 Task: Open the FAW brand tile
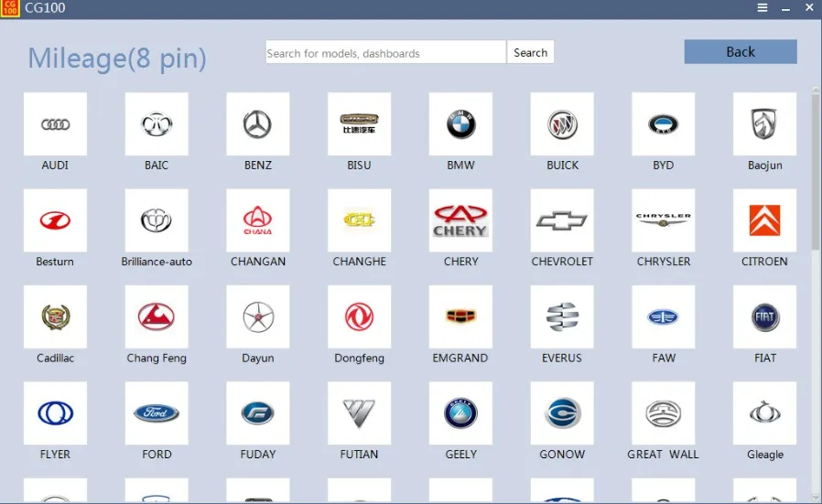663,316
